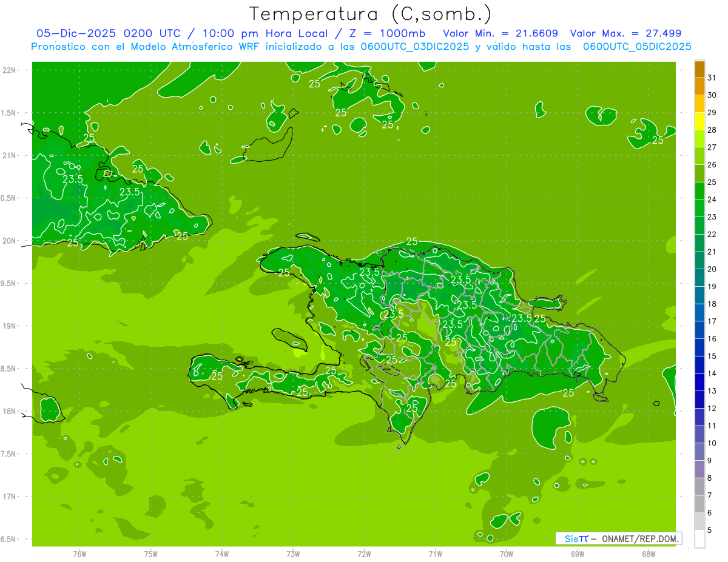Click the legend value 22
The image size is (728, 562).
pos(712,234)
